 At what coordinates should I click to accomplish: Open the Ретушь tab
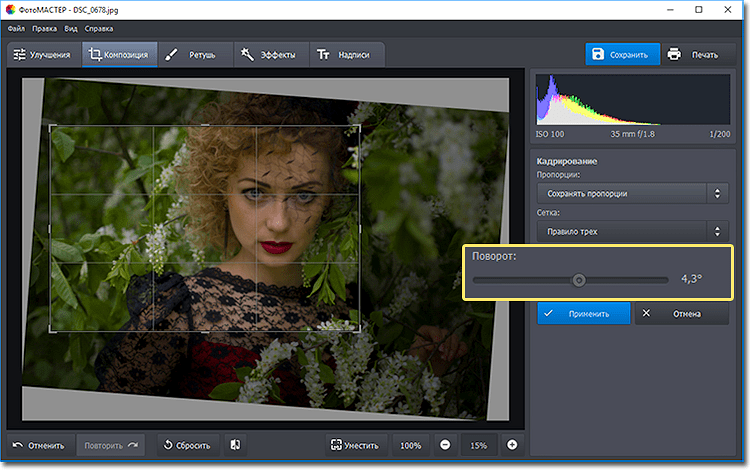point(192,54)
